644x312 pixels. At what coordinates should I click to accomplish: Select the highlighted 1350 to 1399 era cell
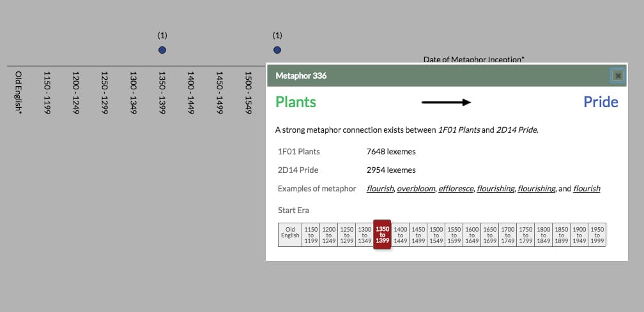382,235
